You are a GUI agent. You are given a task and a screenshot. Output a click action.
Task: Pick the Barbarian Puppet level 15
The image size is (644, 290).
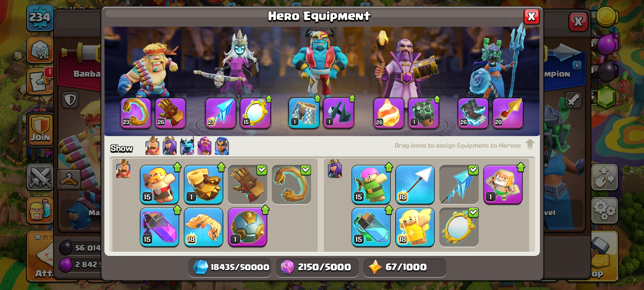(x=159, y=184)
